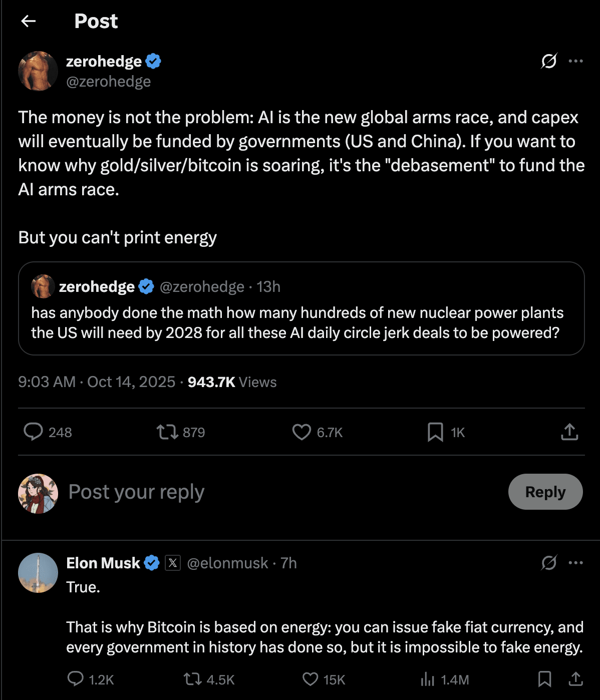Click the @zerohedge handle under the author name
The height and width of the screenshot is (700, 600).
pos(108,81)
